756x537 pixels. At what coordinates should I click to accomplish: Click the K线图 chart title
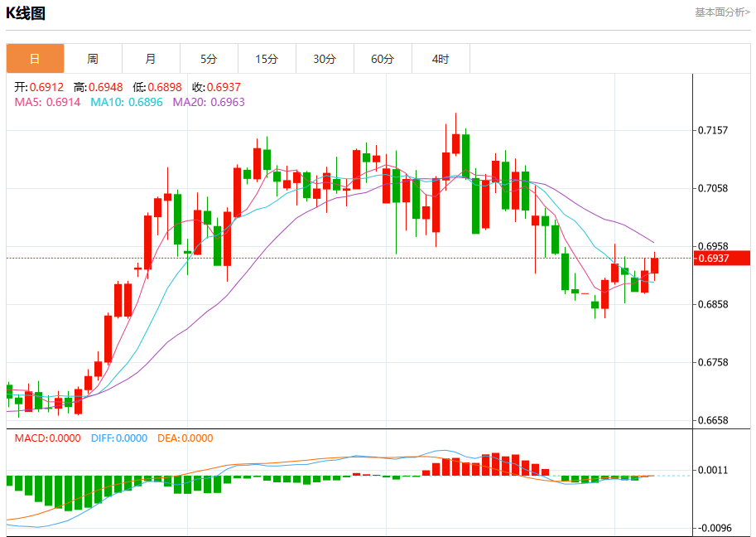pyautogui.click(x=26, y=13)
